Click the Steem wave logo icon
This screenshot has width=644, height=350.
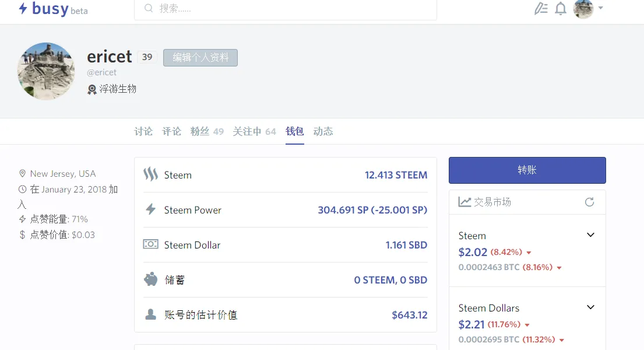(x=151, y=174)
